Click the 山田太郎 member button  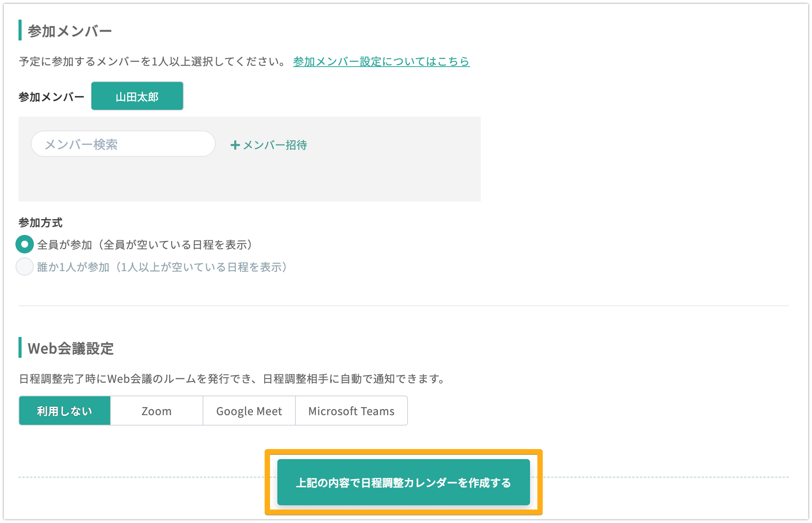click(x=137, y=96)
